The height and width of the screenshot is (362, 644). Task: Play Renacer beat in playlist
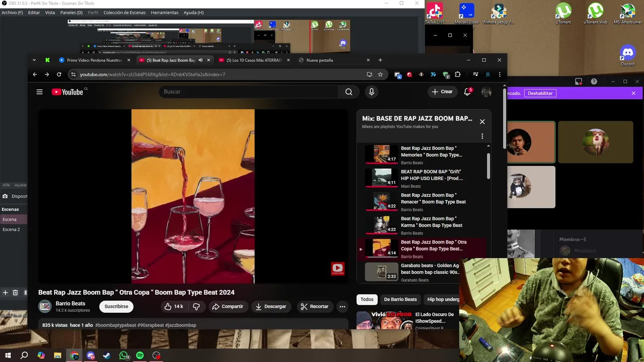pyautogui.click(x=423, y=202)
